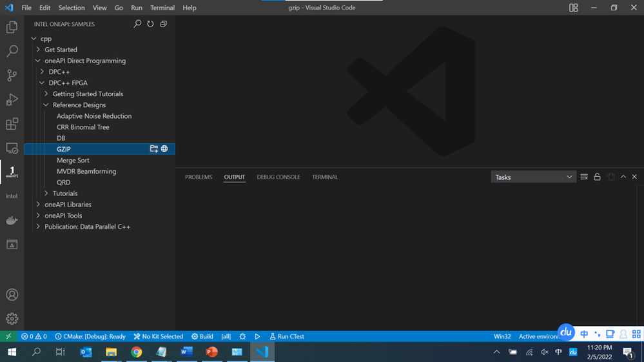The height and width of the screenshot is (362, 644).
Task: Collapse the cpp tree node
Action: pyautogui.click(x=34, y=39)
